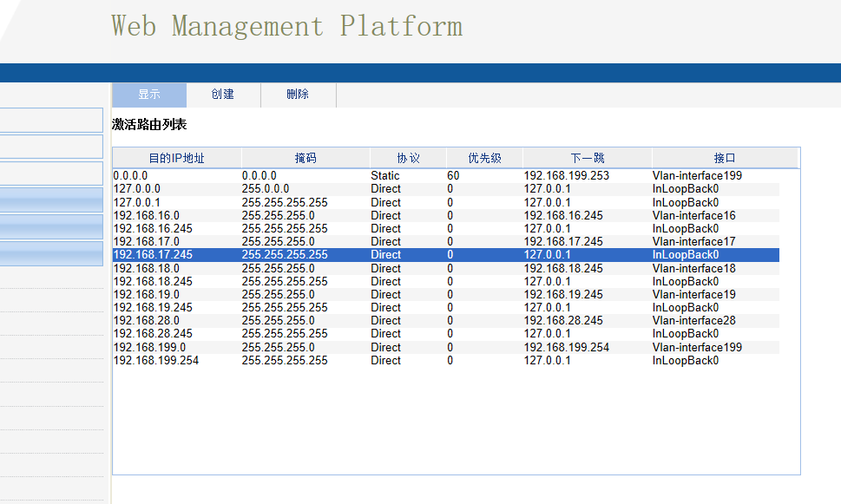Select route 192.168.16.0
The width and height of the screenshot is (841, 504).
pos(147,215)
